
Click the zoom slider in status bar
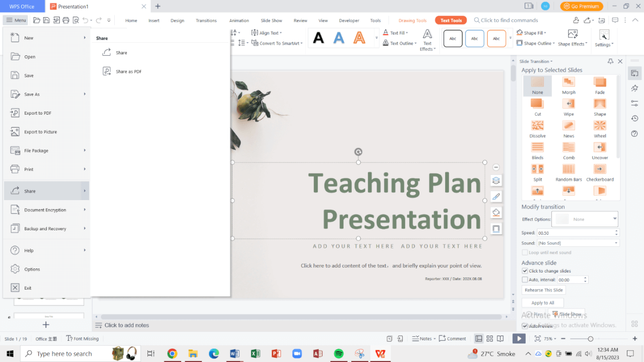click(590, 339)
